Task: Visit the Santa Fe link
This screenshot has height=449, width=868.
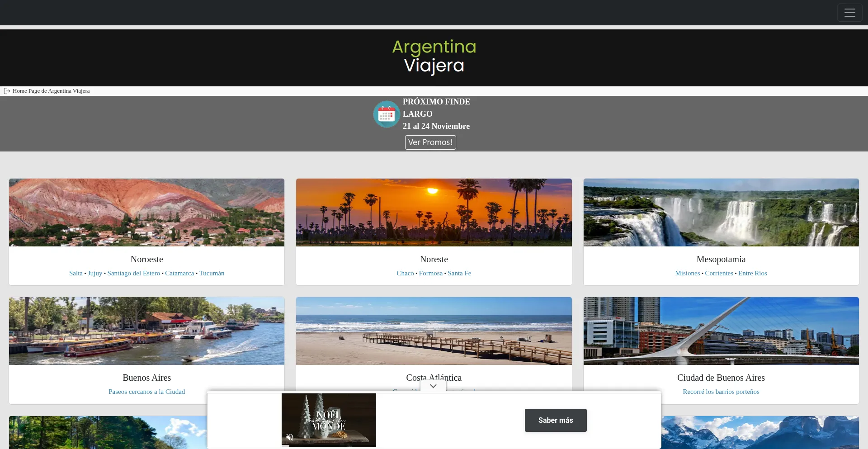Action: pos(459,273)
